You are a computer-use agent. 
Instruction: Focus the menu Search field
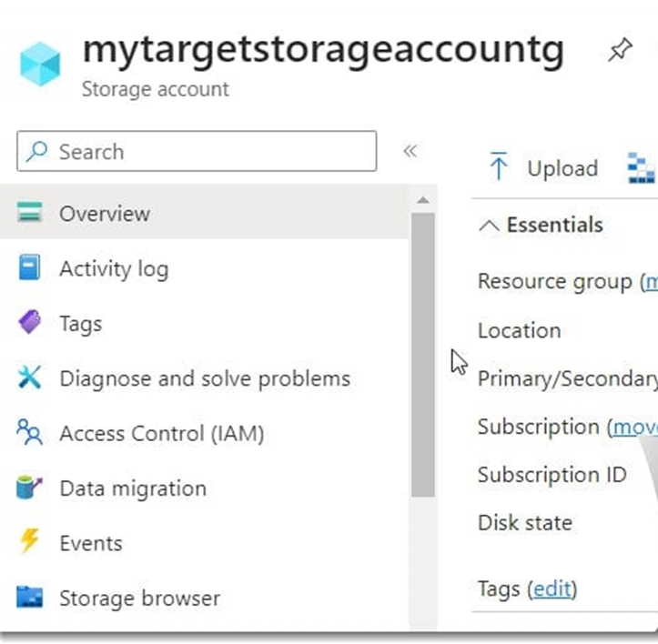(x=197, y=151)
